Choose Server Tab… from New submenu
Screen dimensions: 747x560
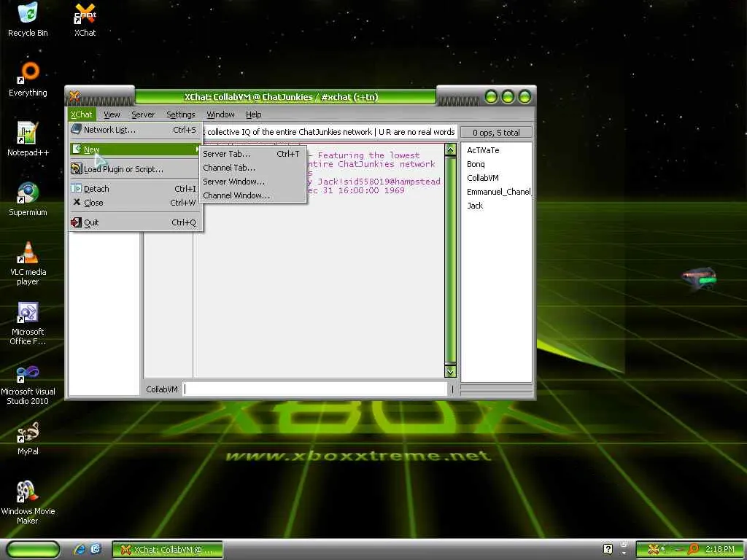pos(252,154)
